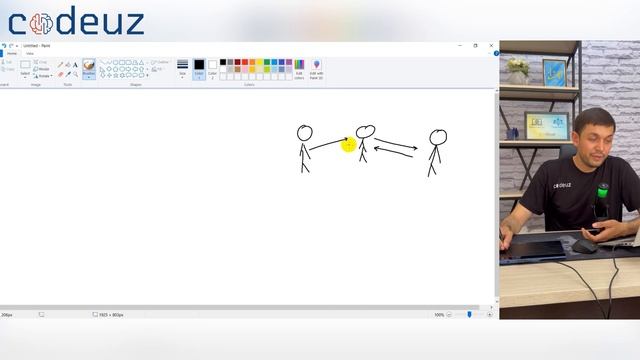Choose the Triangle shape
This screenshot has height=360, width=640.
point(142,62)
